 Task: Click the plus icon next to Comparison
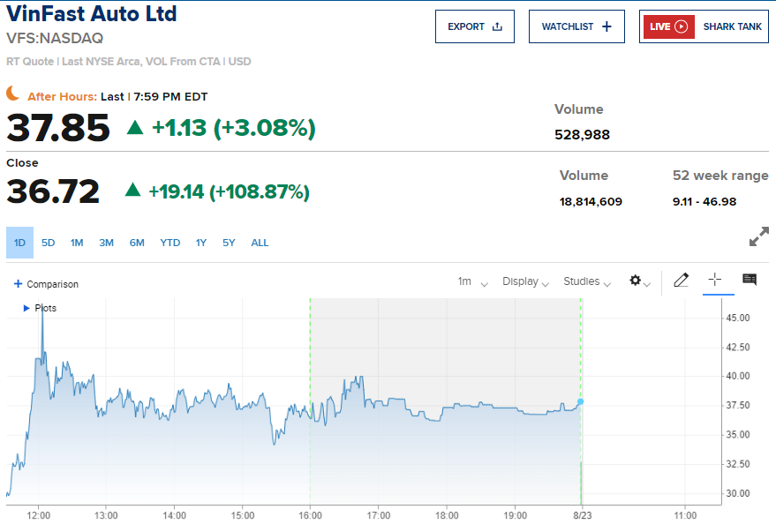point(18,284)
